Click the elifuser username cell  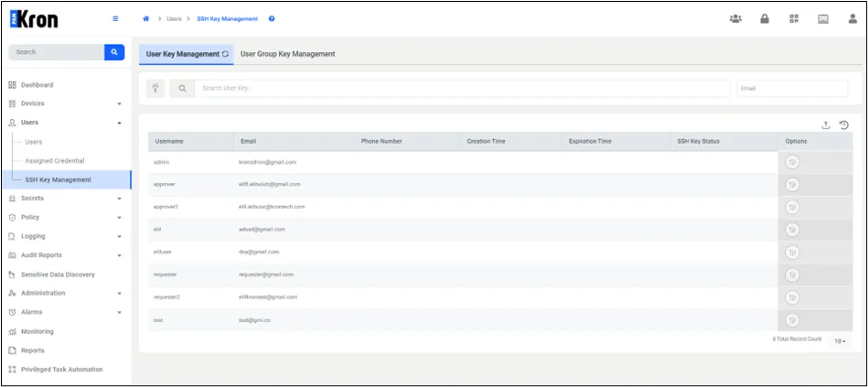(x=164, y=252)
